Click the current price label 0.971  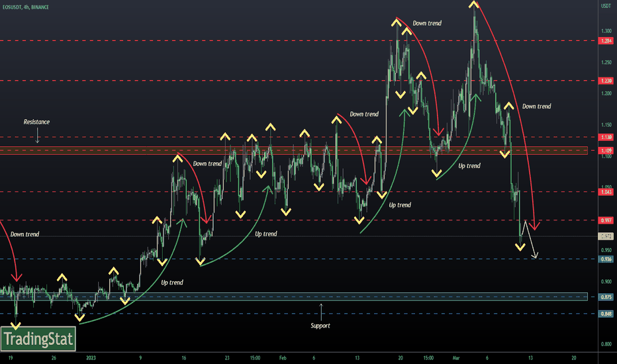[606, 236]
